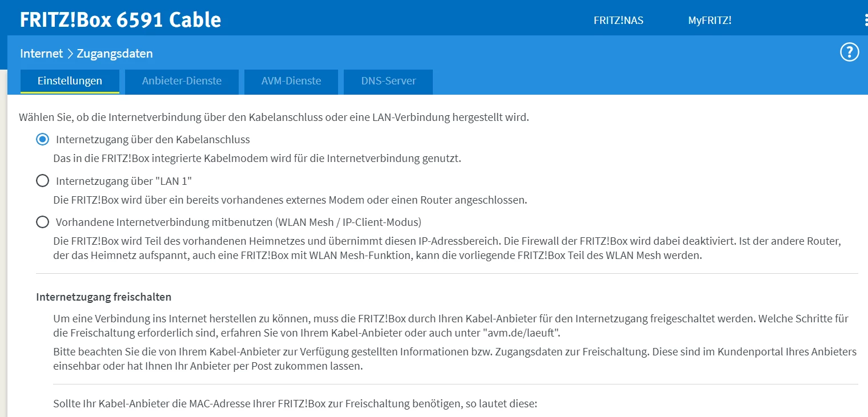Open the Anbieter-Dienste tab
This screenshot has height=417, width=868.
[x=182, y=81]
